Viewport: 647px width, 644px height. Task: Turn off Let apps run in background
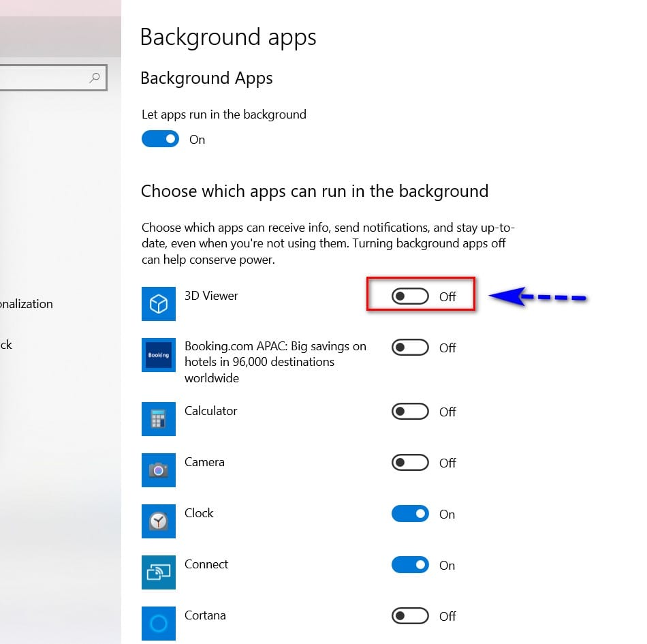[161, 139]
